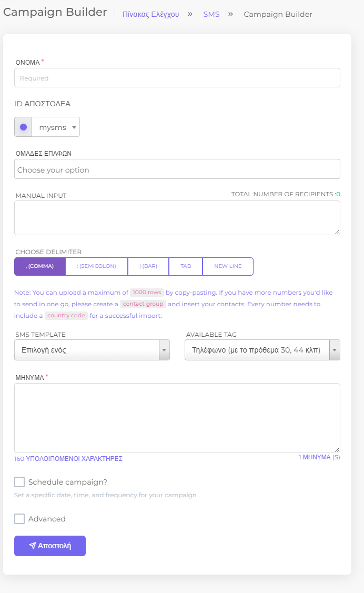The height and width of the screenshot is (593, 364).
Task: Tick the Schedule campaign? checkbox
Action: coord(19,482)
